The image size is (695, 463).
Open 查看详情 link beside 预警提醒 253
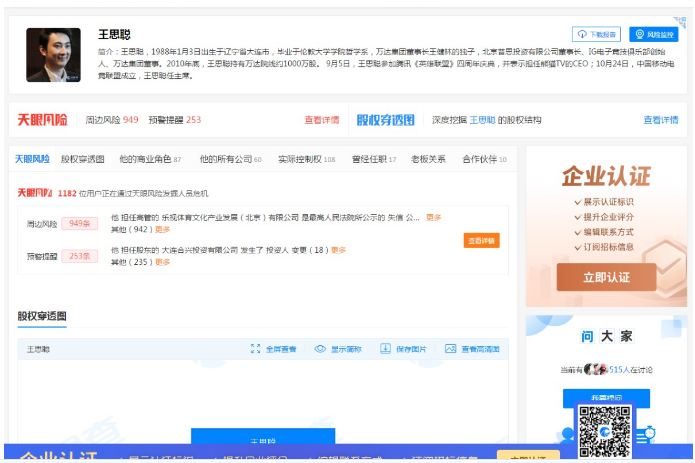point(322,120)
